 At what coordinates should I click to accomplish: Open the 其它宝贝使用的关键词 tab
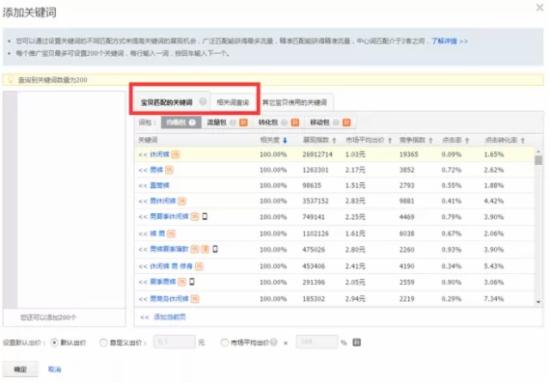pos(295,102)
